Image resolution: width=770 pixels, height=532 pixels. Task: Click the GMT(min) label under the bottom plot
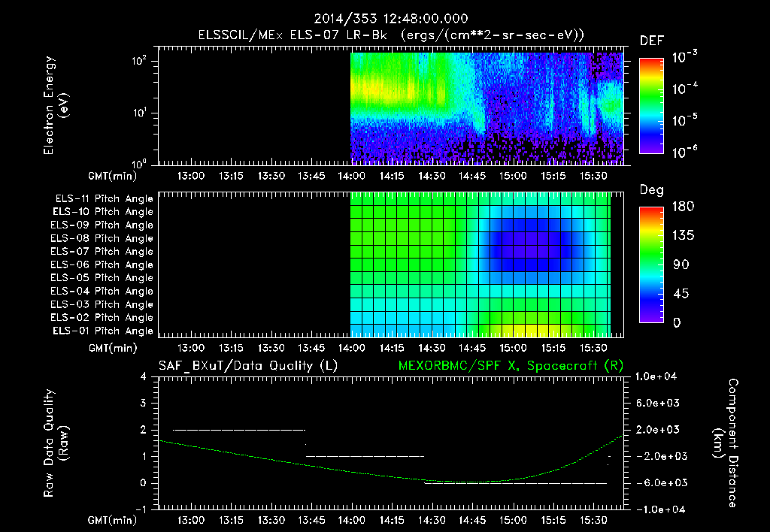pos(113,520)
